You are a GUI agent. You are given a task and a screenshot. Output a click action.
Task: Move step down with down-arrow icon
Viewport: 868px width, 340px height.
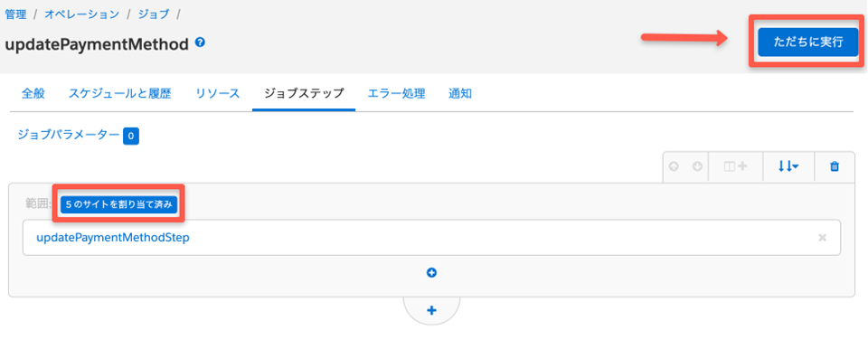pos(697,166)
